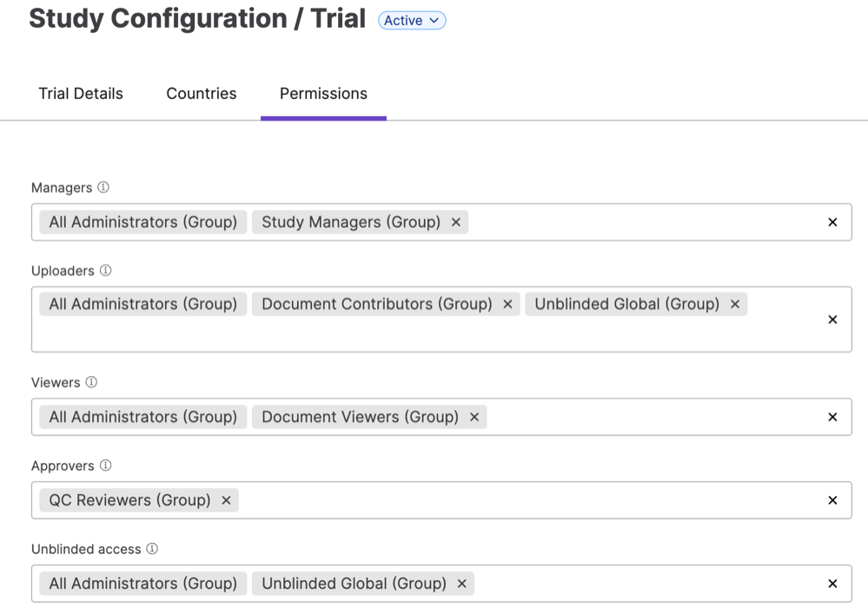Select the Permissions tab
The image size is (868, 614).
click(x=323, y=94)
